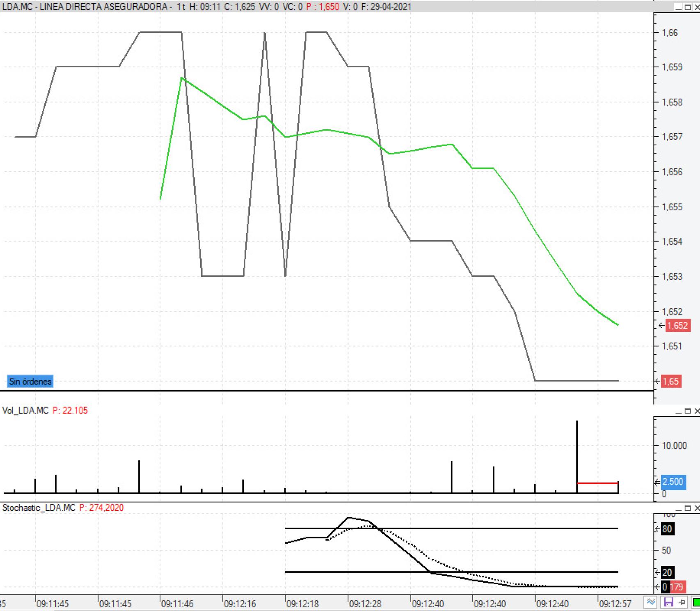The width and height of the screenshot is (700, 611).
Task: Select the stochastic 80 overbought level label
Action: coord(667,529)
